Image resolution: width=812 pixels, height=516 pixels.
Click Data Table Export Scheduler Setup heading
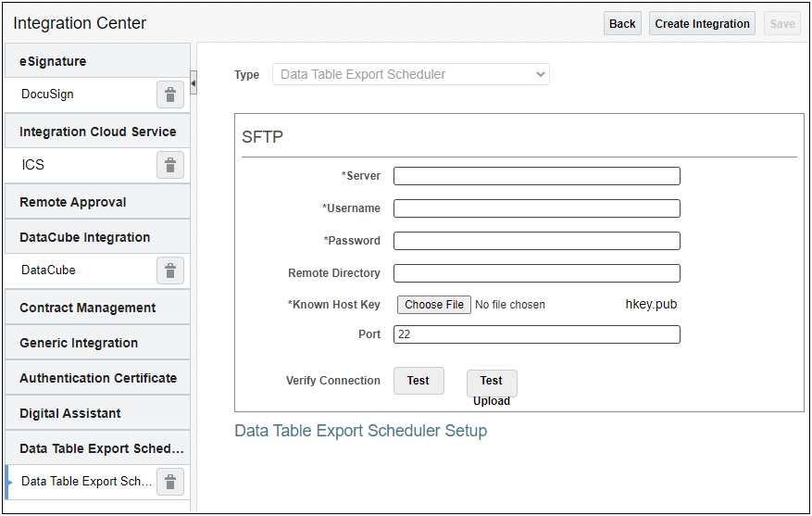click(360, 431)
